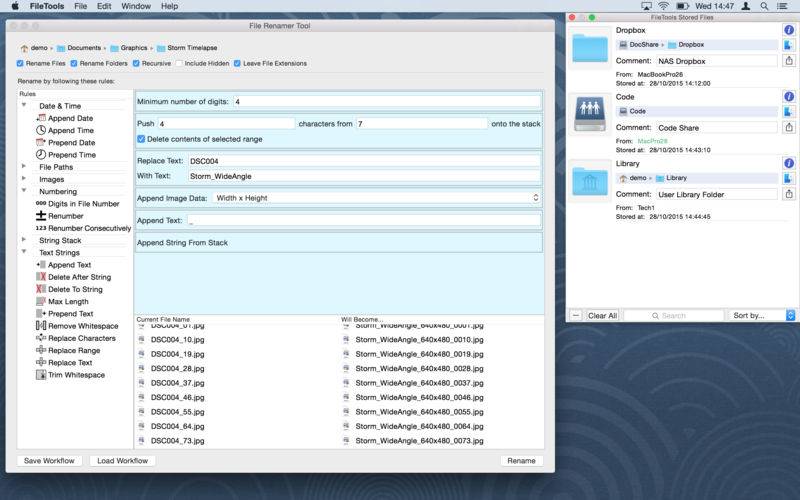
Task: Select Renumber Consecutively 123 icon
Action: 41,228
